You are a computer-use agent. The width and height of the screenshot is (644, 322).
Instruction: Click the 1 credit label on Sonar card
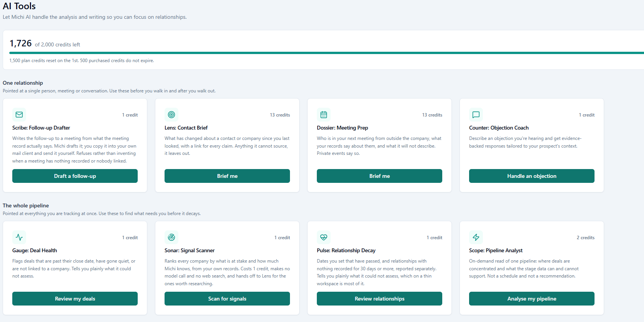[282, 238]
